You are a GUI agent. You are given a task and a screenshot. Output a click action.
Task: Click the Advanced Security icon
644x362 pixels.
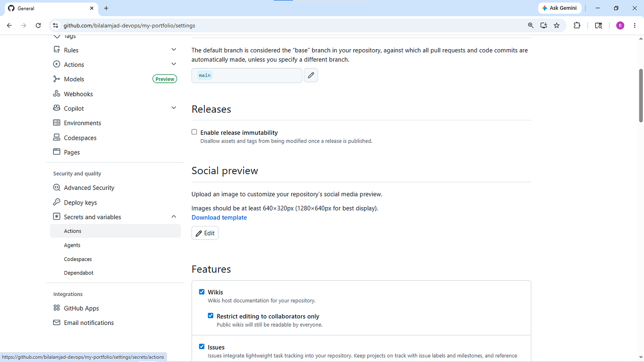[x=57, y=187]
